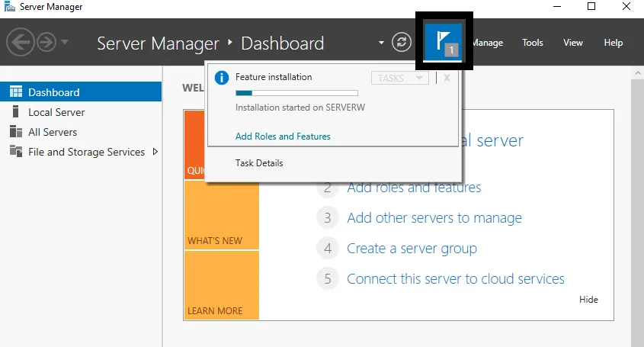Select the LEARN MORE tile
Image resolution: width=644 pixels, height=347 pixels.
(x=222, y=285)
